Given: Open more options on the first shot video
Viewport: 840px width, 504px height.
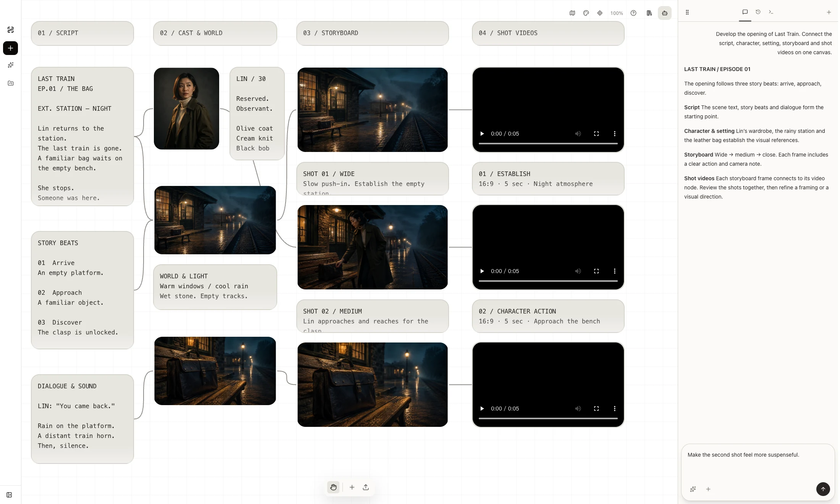Looking at the screenshot, I should [615, 134].
